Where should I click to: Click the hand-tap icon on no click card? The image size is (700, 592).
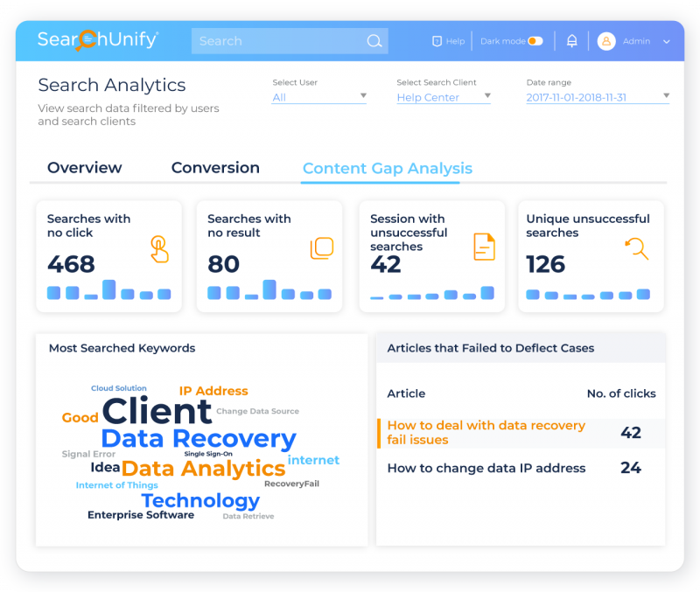click(x=159, y=249)
